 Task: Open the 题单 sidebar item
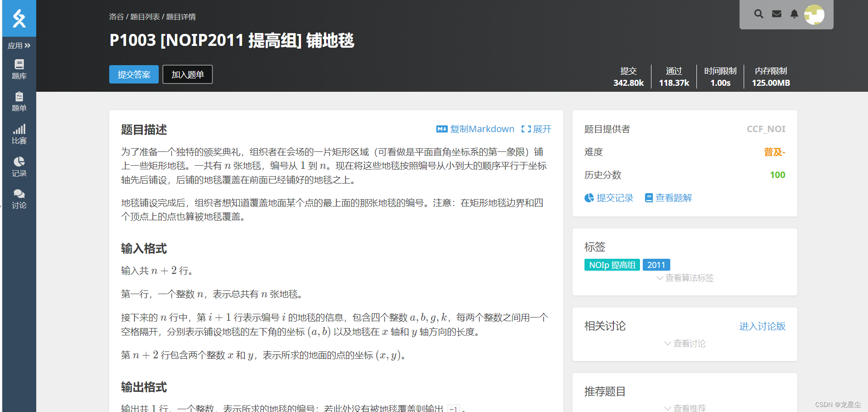pyautogui.click(x=19, y=101)
